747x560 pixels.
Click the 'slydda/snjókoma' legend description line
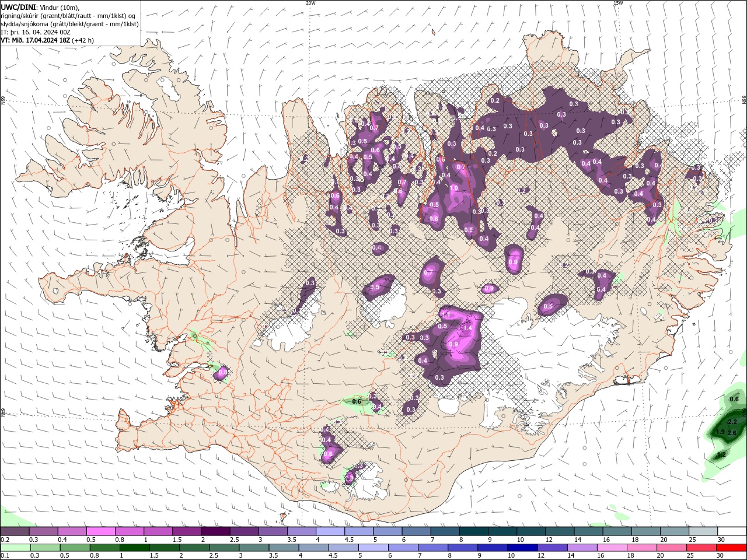69,24
